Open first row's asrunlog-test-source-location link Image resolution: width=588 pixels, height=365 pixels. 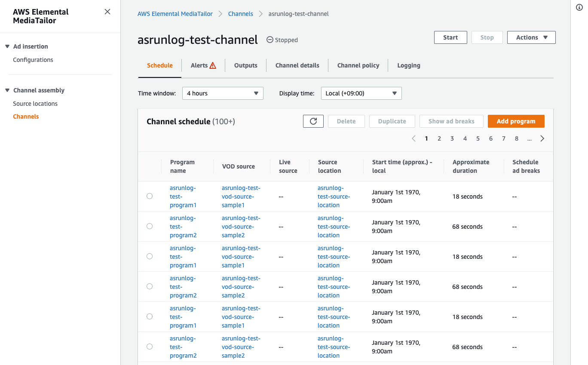click(x=334, y=196)
